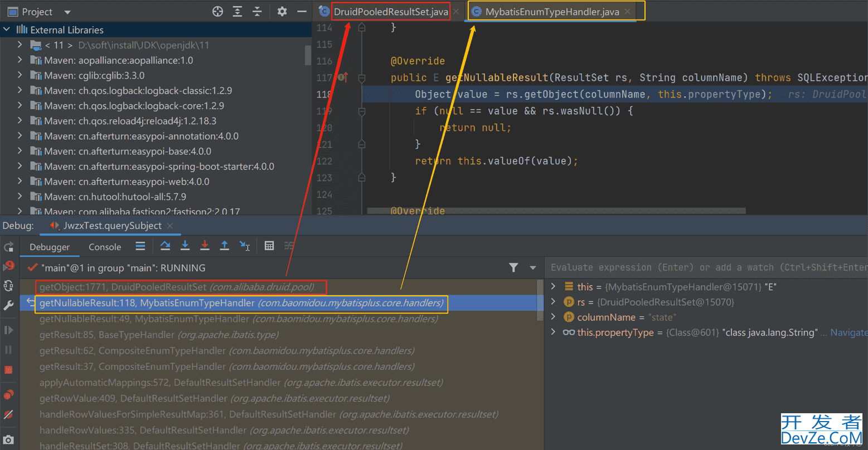Click the Collapse All icon in Project panel
Image resolution: width=868 pixels, height=450 pixels.
[257, 12]
